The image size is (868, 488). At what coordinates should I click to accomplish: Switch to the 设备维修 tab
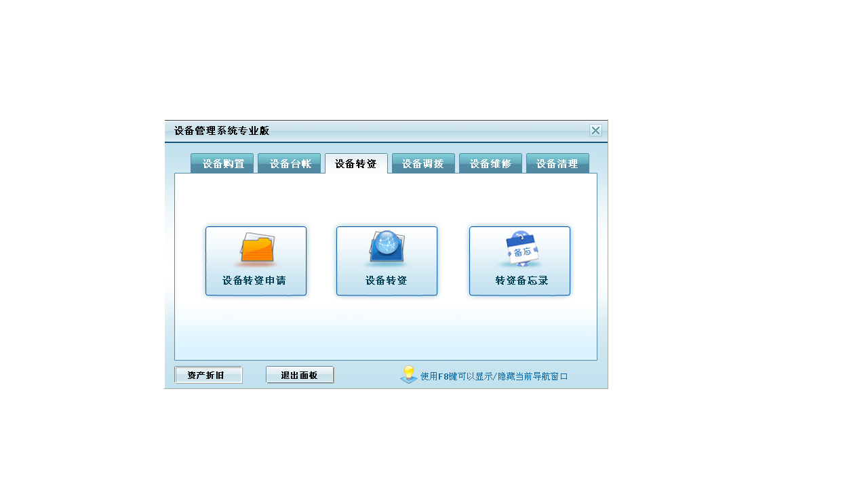click(490, 163)
